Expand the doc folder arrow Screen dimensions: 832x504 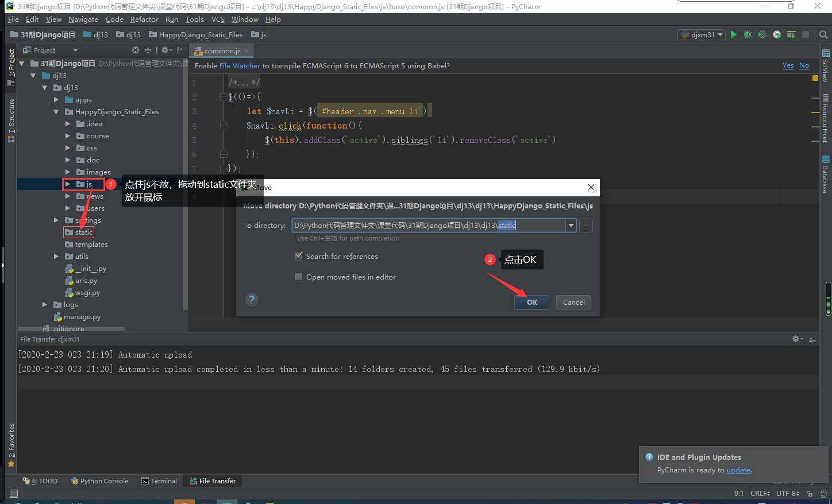point(68,160)
